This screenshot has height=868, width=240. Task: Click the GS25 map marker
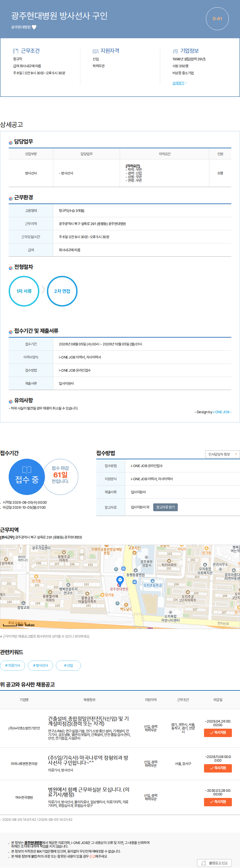[x=182, y=549]
